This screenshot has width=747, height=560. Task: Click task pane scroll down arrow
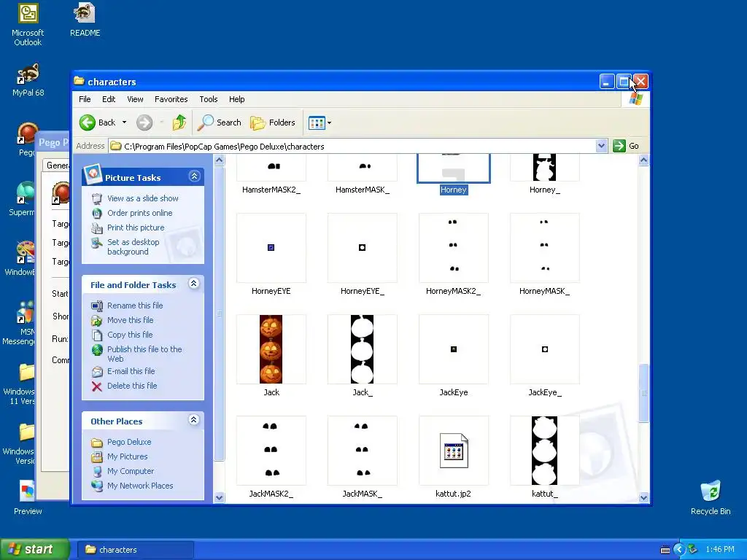[x=219, y=497]
